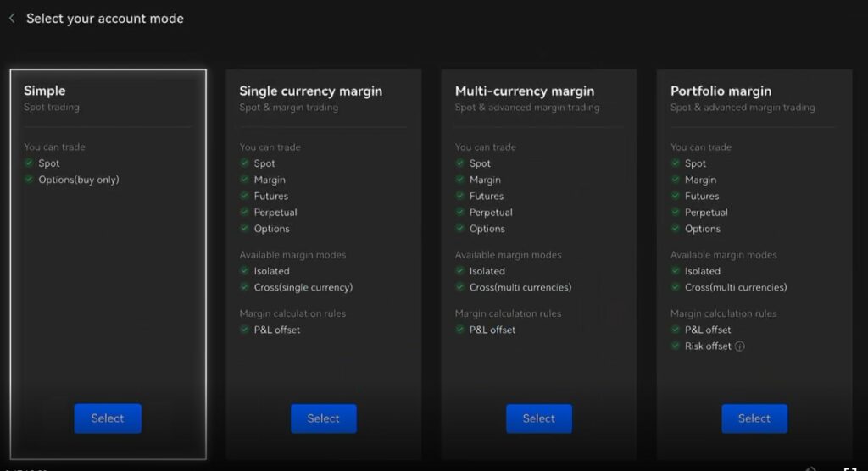Click the checkmark beside Options(buy only)
This screenshot has width=868, height=471.
point(29,180)
